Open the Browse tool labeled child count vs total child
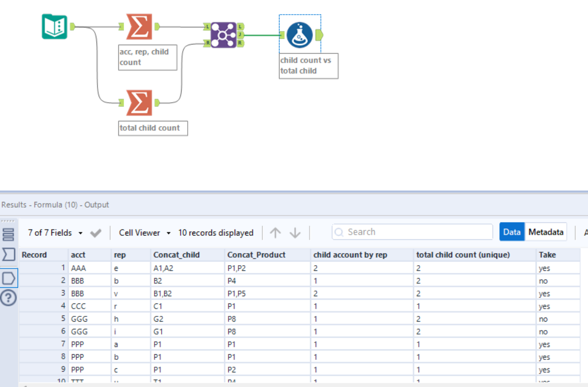This screenshot has width=588, height=387. pyautogui.click(x=299, y=34)
